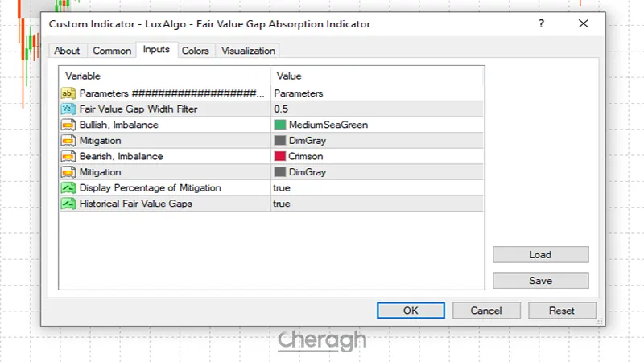The width and height of the screenshot is (644, 362).
Task: Switch to the Colors tab
Action: tap(195, 51)
